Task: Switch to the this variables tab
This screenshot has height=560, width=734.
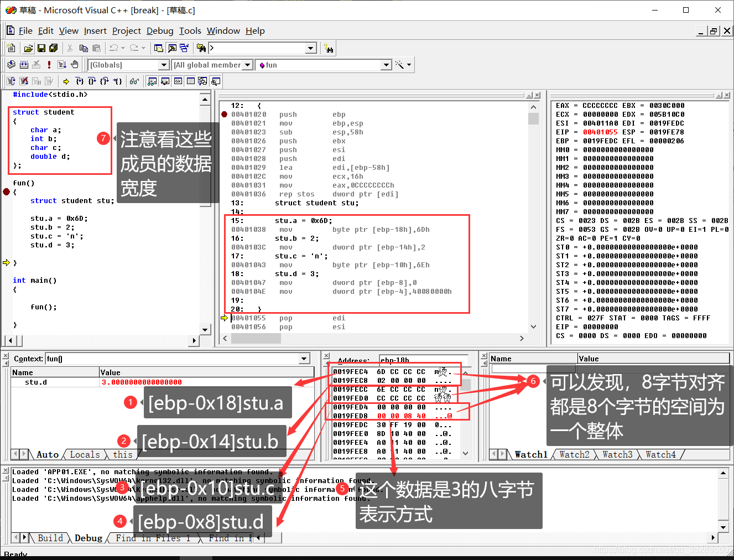Action: coord(123,454)
